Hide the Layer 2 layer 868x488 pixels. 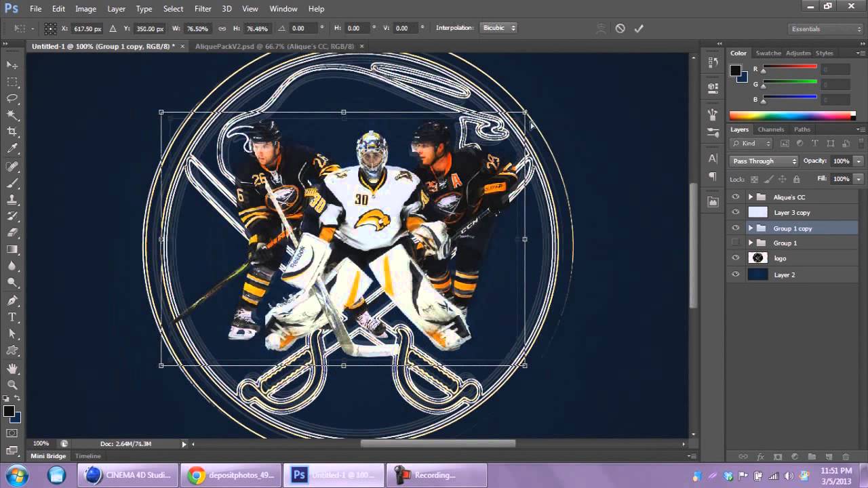[736, 274]
